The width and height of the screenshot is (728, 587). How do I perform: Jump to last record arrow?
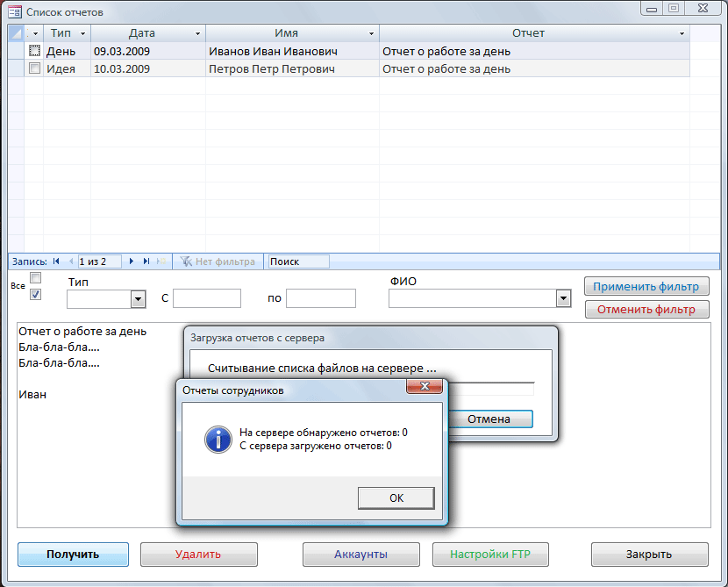pyautogui.click(x=146, y=261)
